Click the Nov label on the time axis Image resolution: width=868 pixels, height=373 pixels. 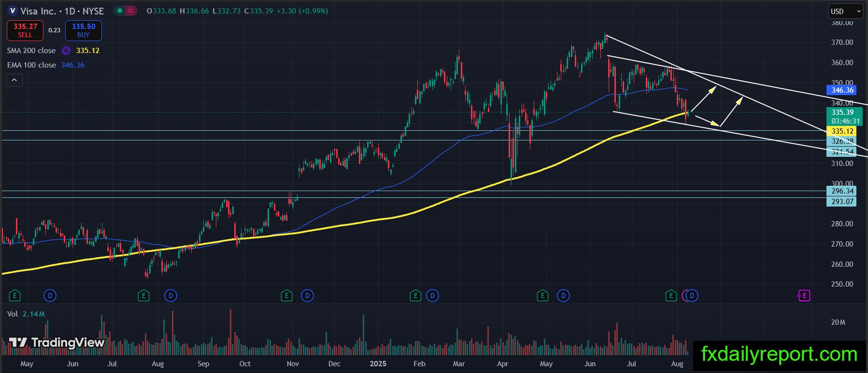(293, 364)
